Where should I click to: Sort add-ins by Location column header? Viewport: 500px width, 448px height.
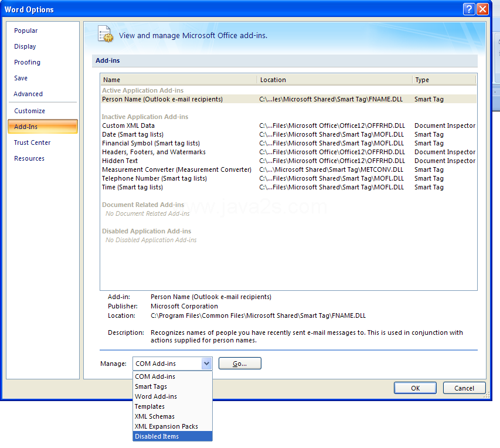335,80
